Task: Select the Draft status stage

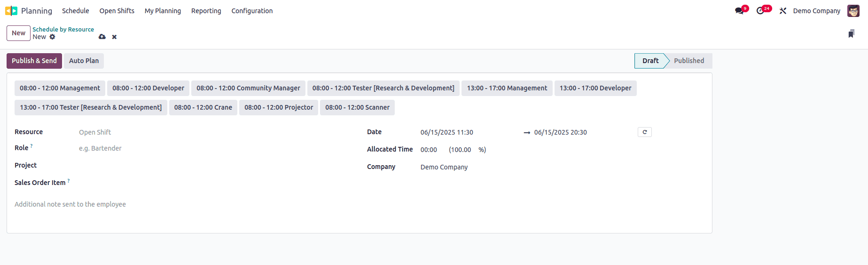Action: click(x=650, y=61)
